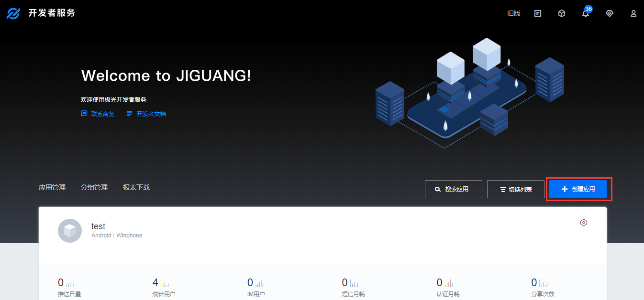Open the document square icon in header
Screen dimensions: 644x300
tap(538, 13)
